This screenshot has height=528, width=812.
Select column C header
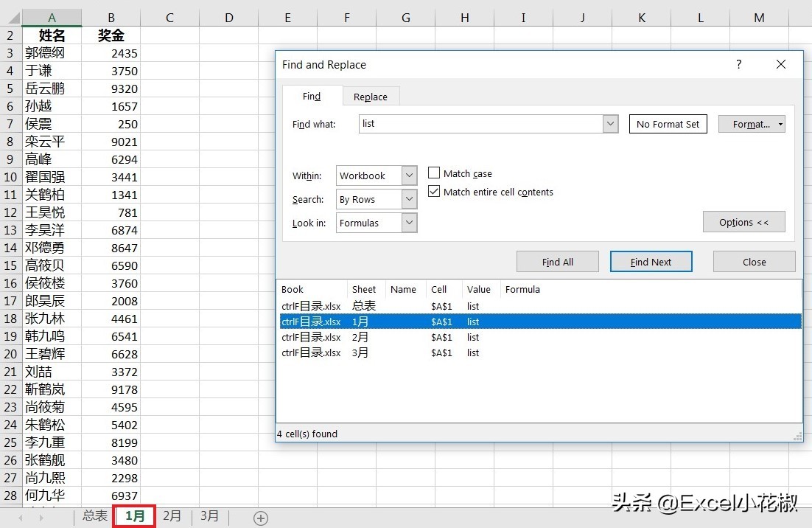pyautogui.click(x=169, y=18)
